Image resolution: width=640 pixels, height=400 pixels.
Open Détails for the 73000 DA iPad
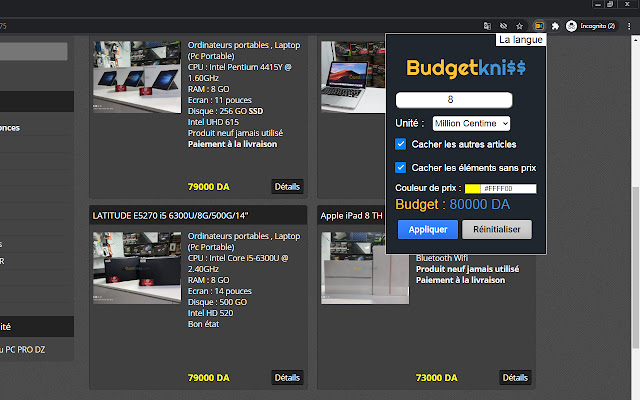click(515, 378)
